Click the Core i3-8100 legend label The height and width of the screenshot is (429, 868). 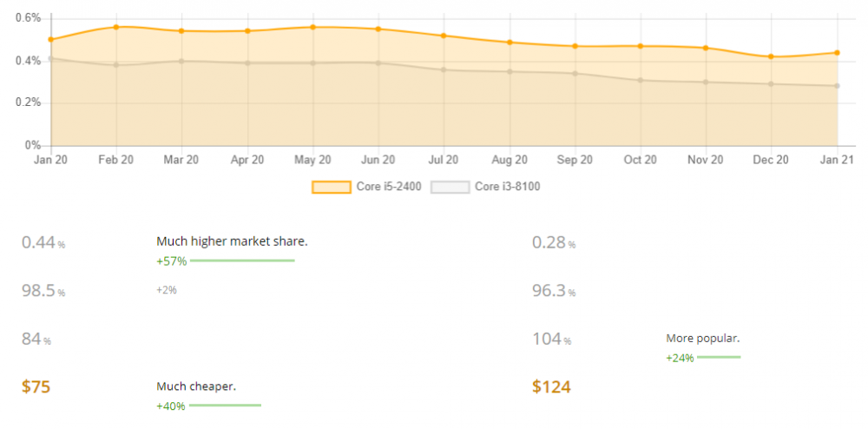coord(508,187)
